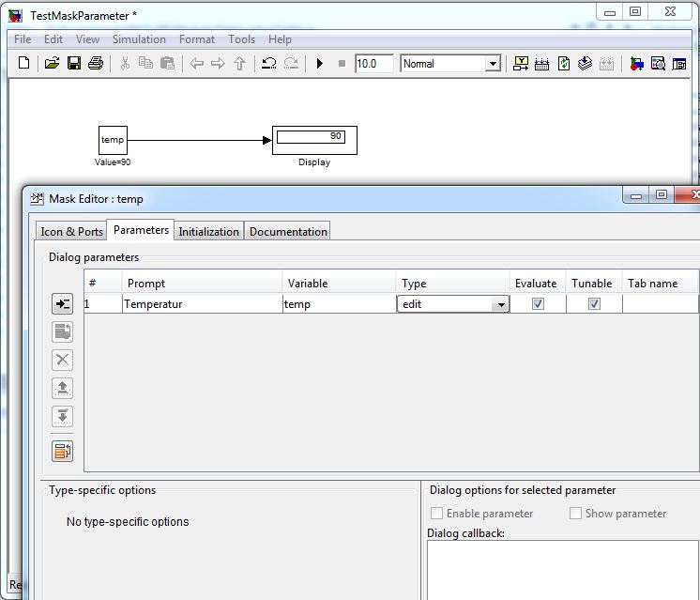The image size is (700, 600).
Task: Open the simulation mode dropdown showing Normal
Action: tap(493, 64)
